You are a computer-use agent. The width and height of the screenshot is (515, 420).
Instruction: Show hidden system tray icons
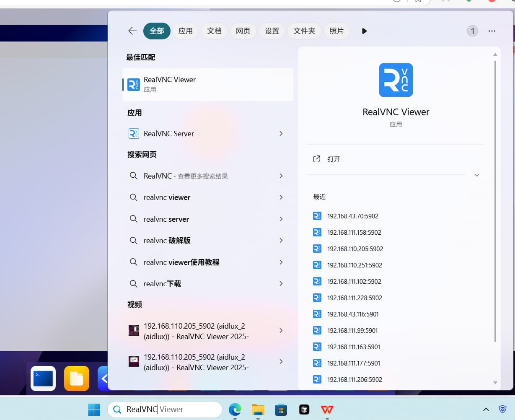pos(486,410)
